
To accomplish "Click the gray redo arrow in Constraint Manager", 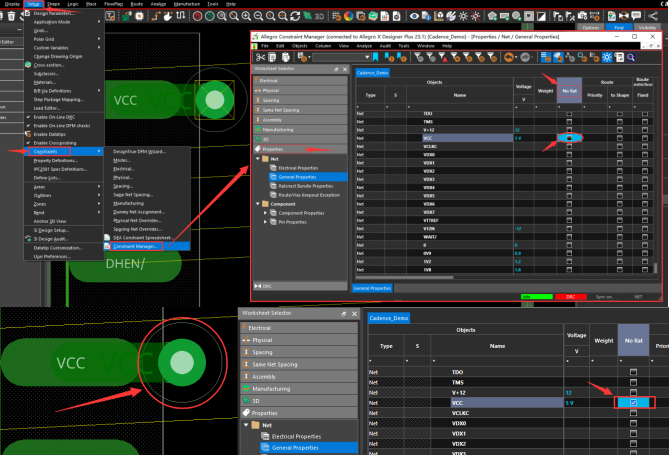I will pyautogui.click(x=525, y=57).
